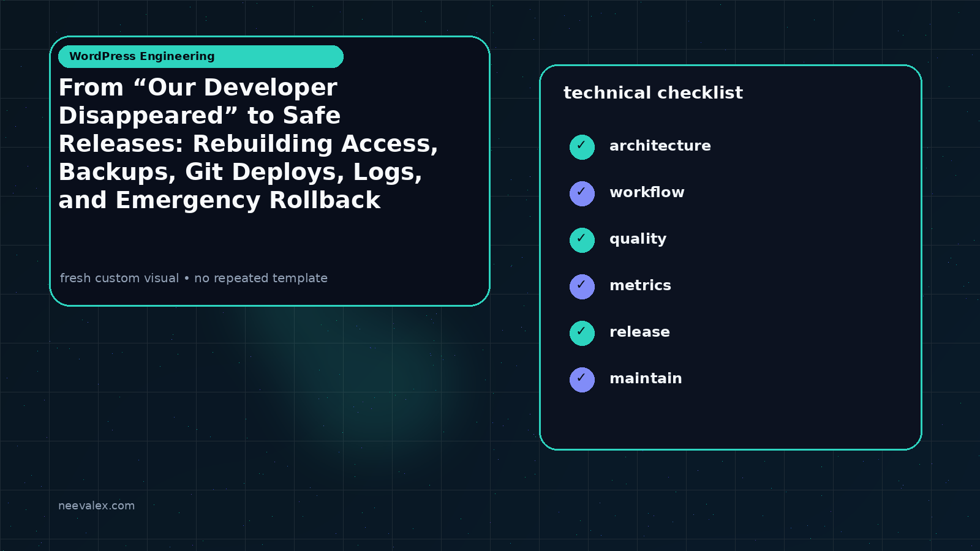Screen dimensions: 980x551
Task: Select the "release" checklist label
Action: pos(639,332)
